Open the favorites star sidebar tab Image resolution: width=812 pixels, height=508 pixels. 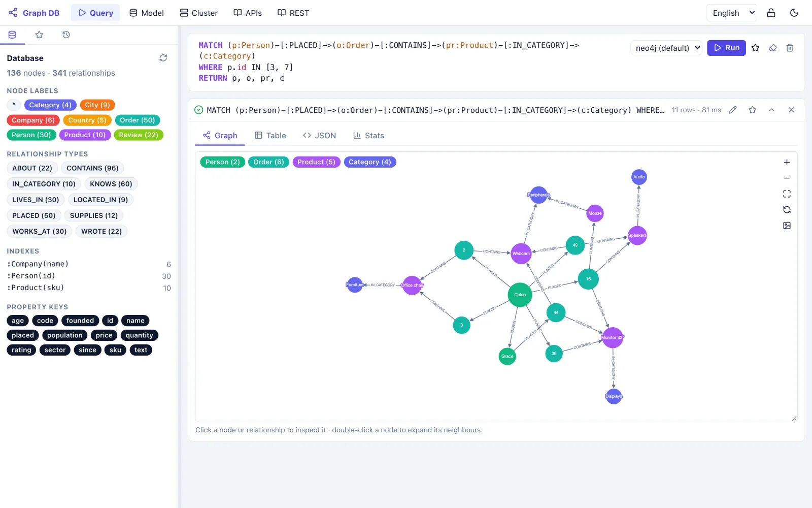pyautogui.click(x=39, y=35)
